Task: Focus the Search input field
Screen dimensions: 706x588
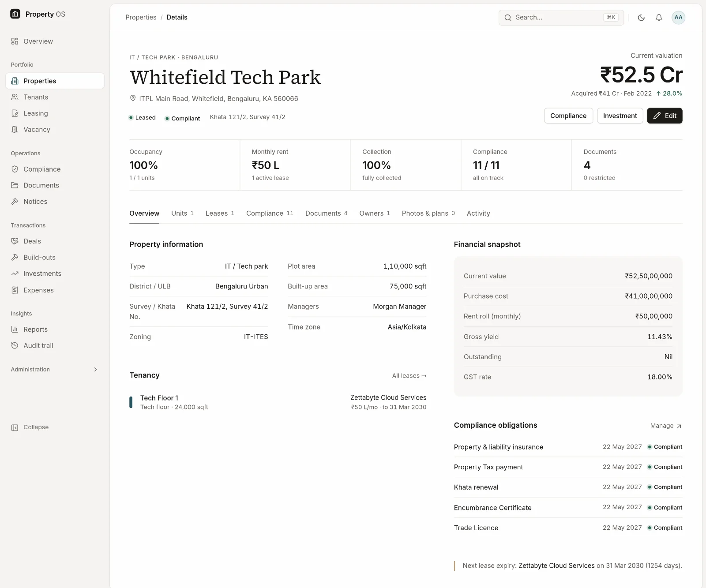Action: coord(561,18)
